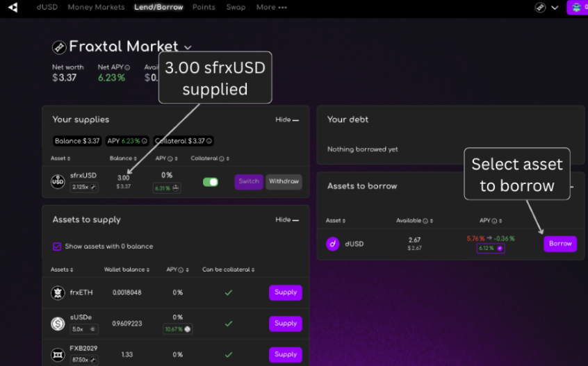Open Net APY info icon
This screenshot has height=366, width=588.
127,67
